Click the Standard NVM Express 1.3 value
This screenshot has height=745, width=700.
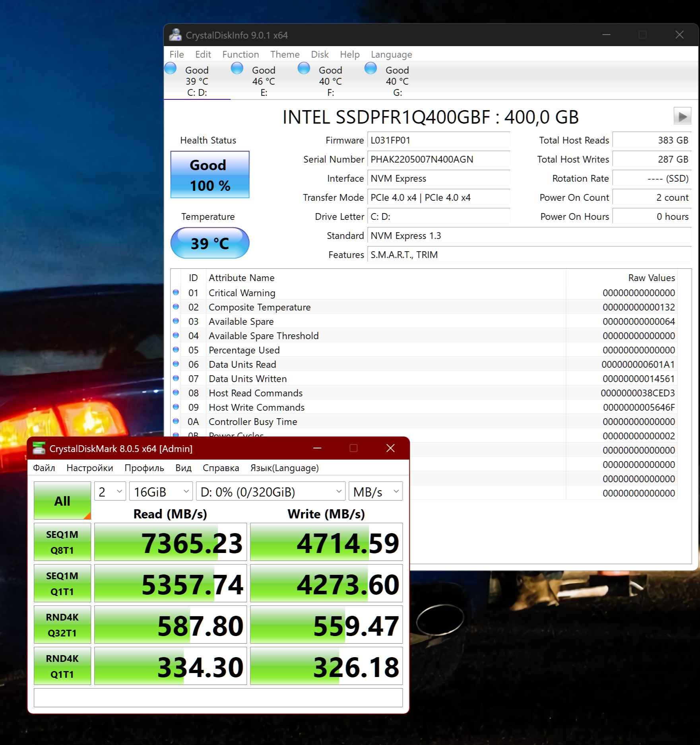529,236
